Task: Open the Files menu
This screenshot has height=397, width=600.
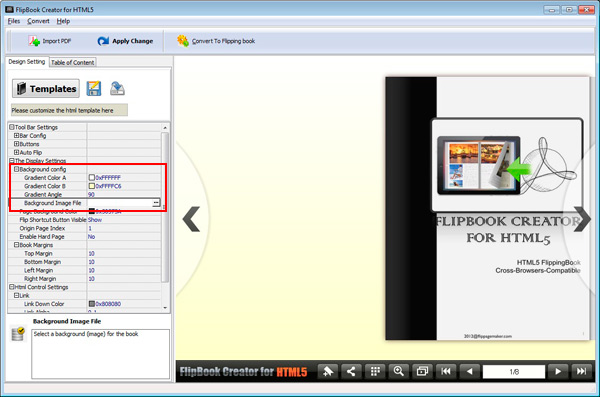Action: tap(14, 21)
